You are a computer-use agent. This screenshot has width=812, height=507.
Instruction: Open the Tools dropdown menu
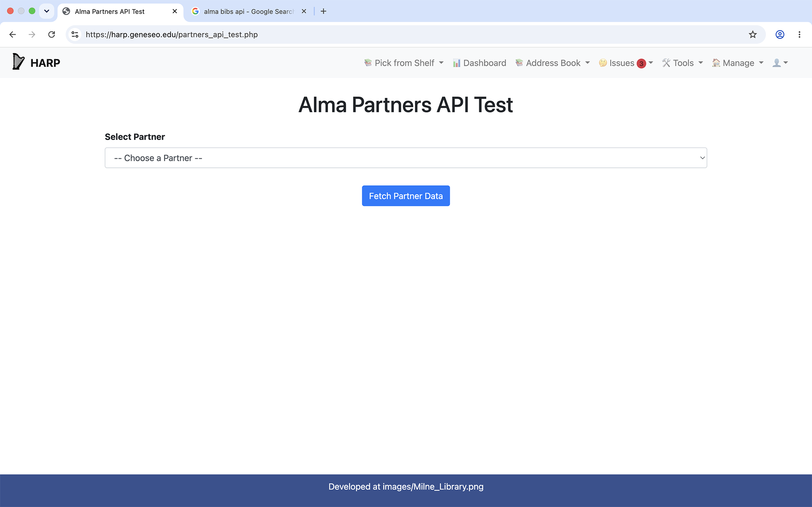tap(682, 63)
